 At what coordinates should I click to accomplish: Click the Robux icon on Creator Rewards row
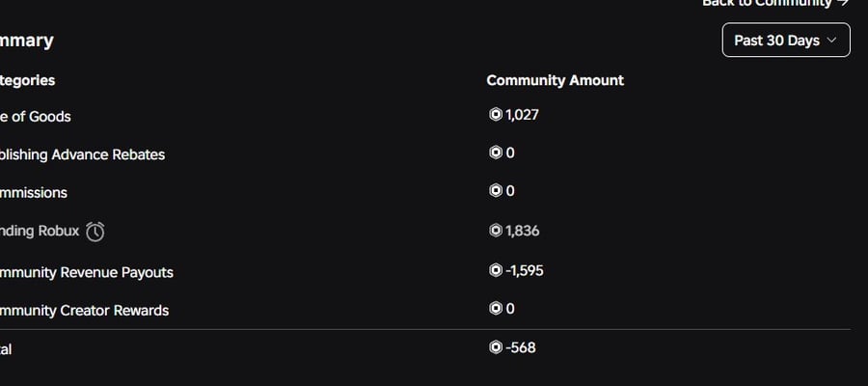click(496, 308)
